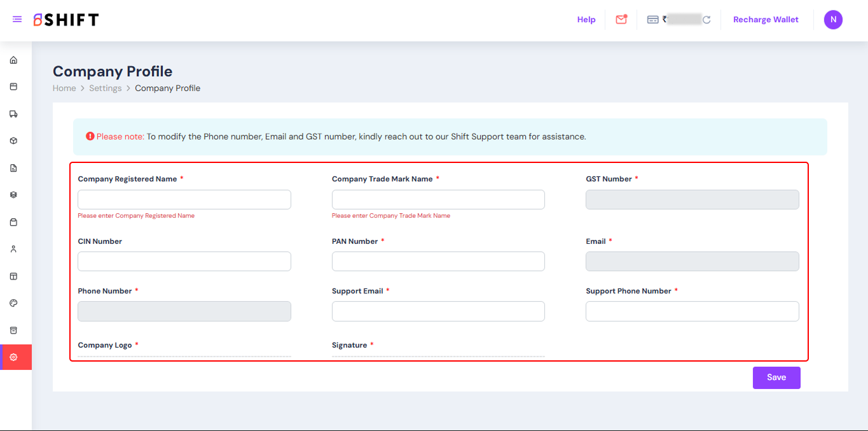868x431 pixels.
Task: Go to Settings in the breadcrumb
Action: [105, 88]
